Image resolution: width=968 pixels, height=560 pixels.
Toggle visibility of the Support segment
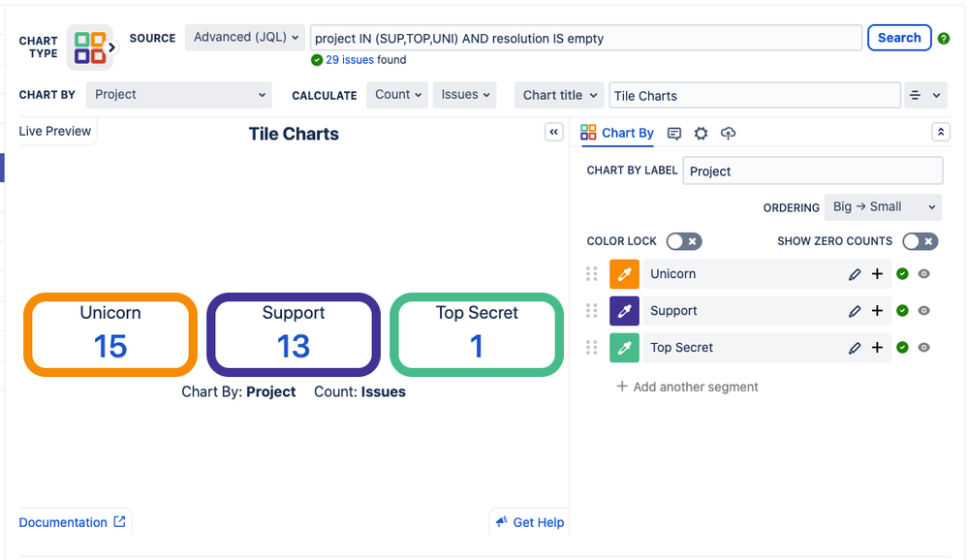tap(923, 311)
